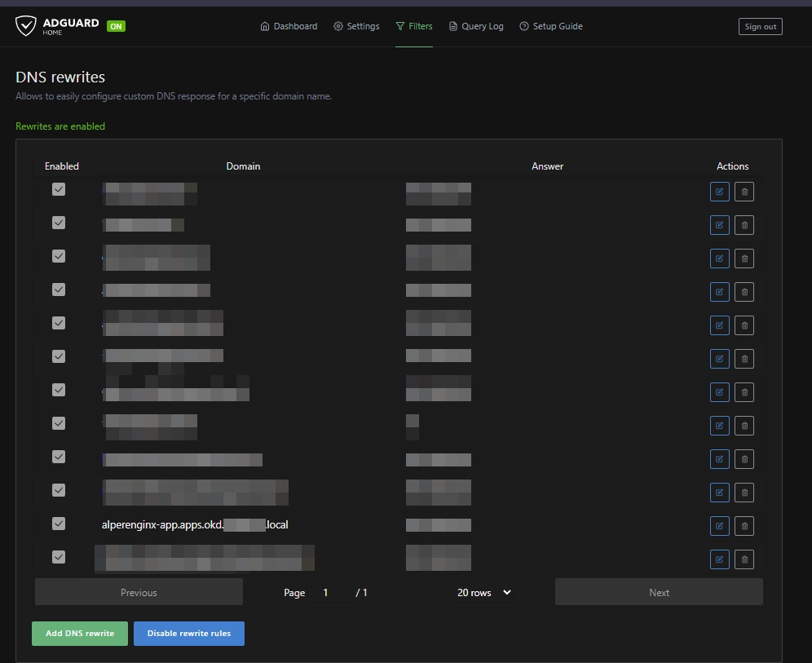
Task: Delete the fifth DNS rewrite row
Action: [744, 325]
